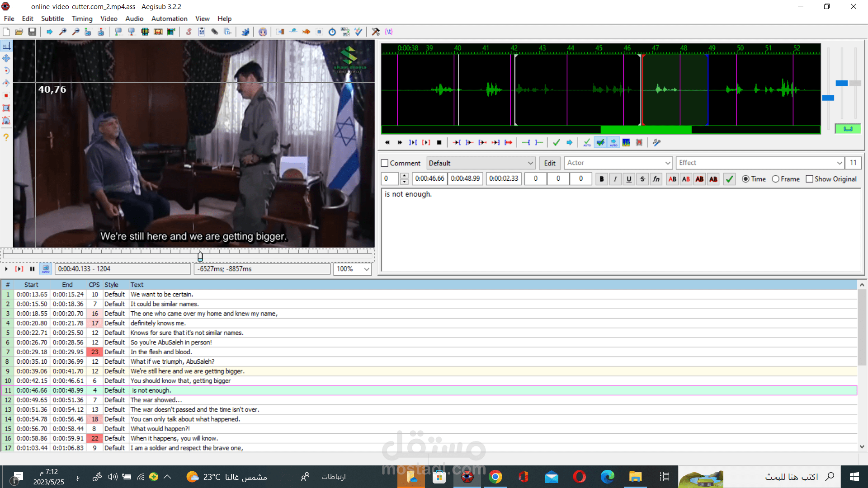Click the video seek bar handle

click(200, 257)
